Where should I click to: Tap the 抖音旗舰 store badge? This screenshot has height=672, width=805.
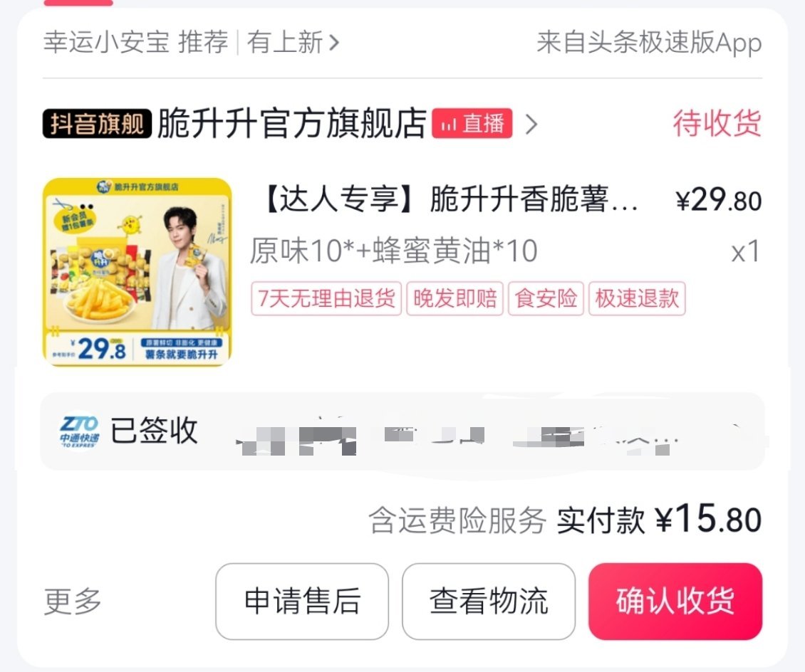tap(97, 124)
